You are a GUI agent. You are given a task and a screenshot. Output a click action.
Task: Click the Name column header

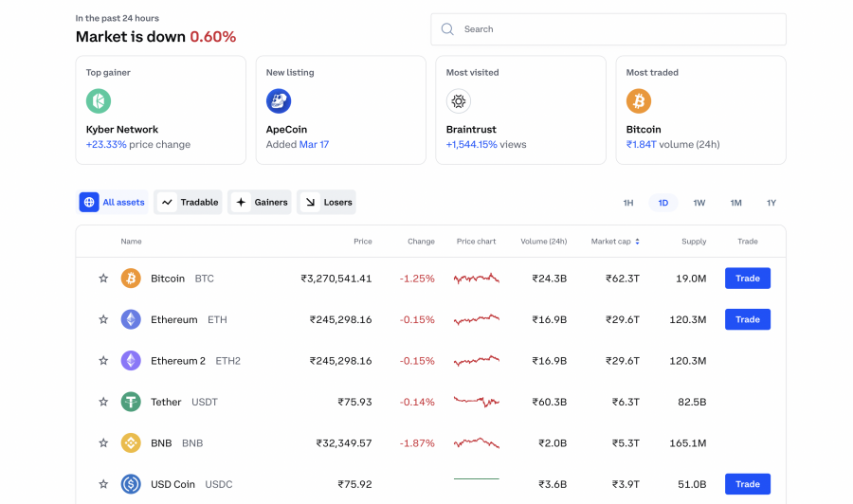click(131, 242)
